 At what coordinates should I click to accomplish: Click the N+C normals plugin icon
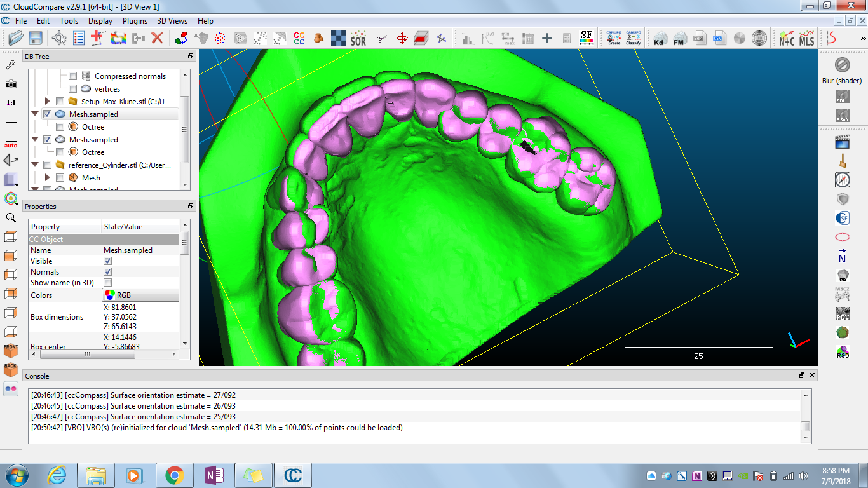pyautogui.click(x=787, y=39)
